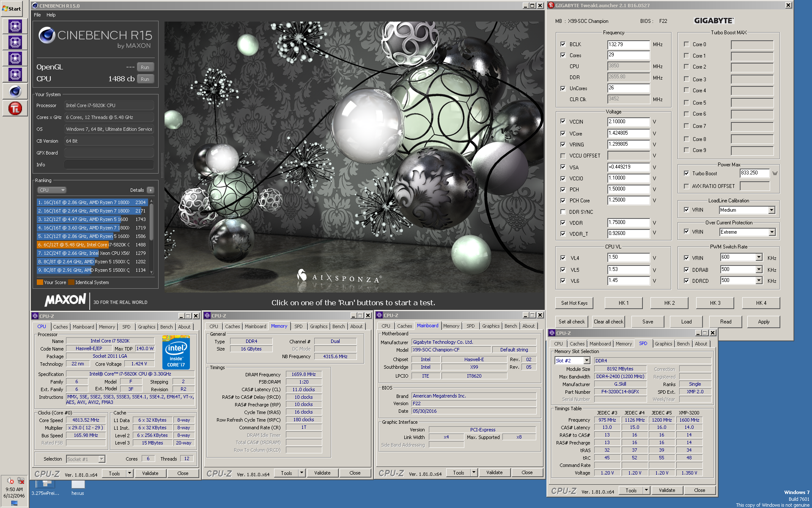
Task: Click the disconnected network tray icon
Action: 20,480
